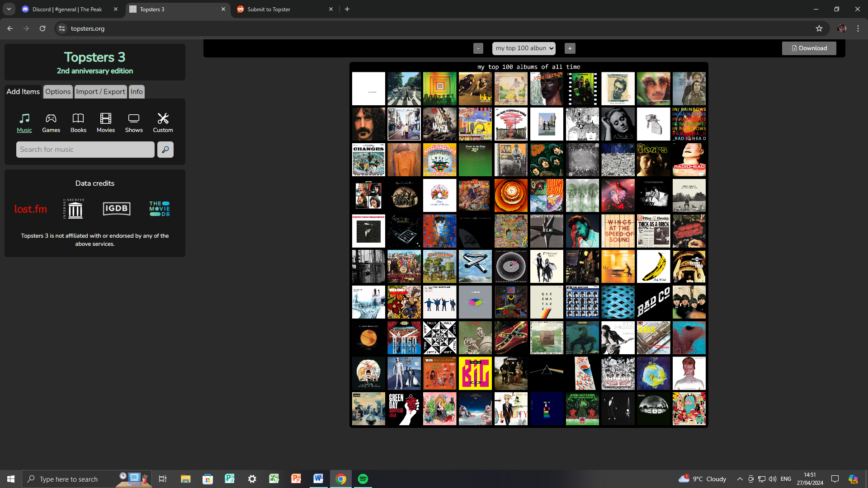The image size is (868, 488).
Task: Switch to the Options tab
Action: tap(58, 92)
